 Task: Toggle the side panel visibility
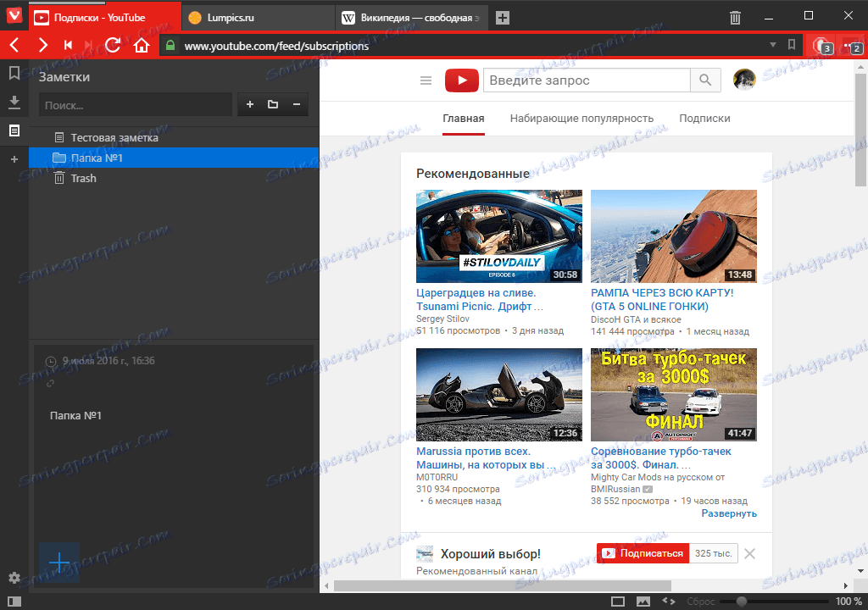pos(14,602)
